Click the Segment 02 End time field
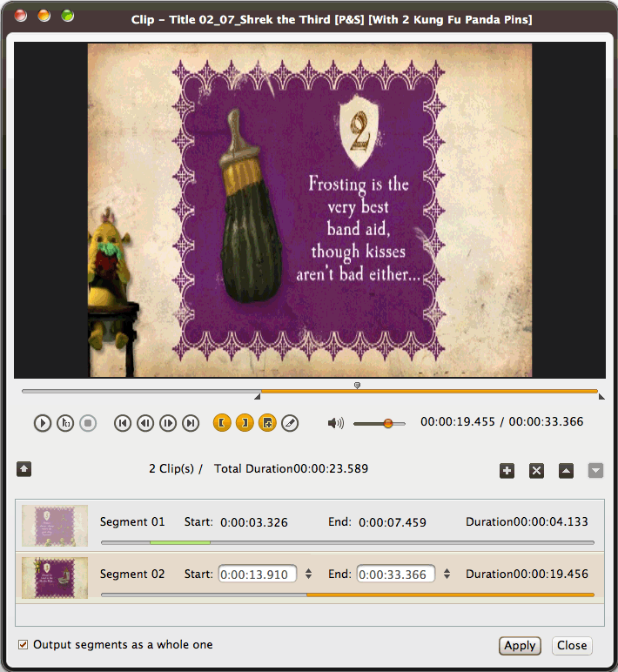618x672 pixels. pos(396,574)
